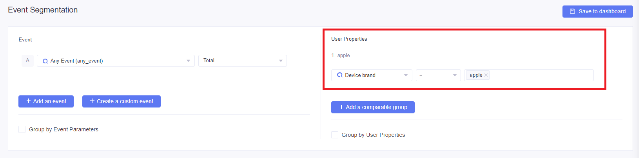Click the event label badge A
This screenshot has height=163, width=644.
click(27, 61)
